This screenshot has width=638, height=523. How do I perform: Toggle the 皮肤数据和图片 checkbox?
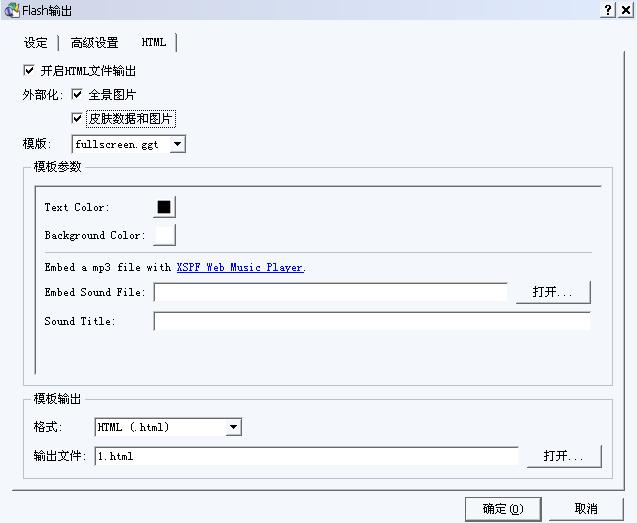pos(77,119)
